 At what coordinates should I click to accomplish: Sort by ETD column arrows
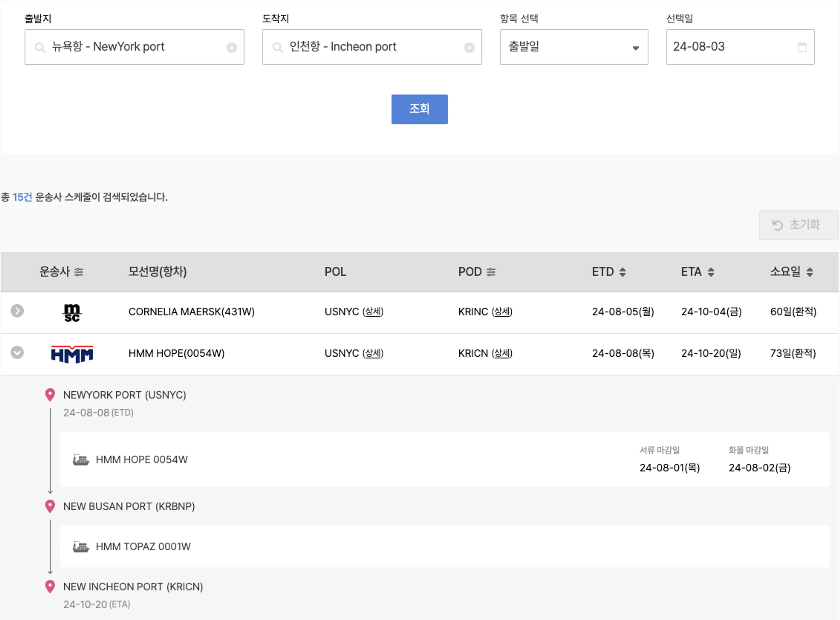pos(623,272)
